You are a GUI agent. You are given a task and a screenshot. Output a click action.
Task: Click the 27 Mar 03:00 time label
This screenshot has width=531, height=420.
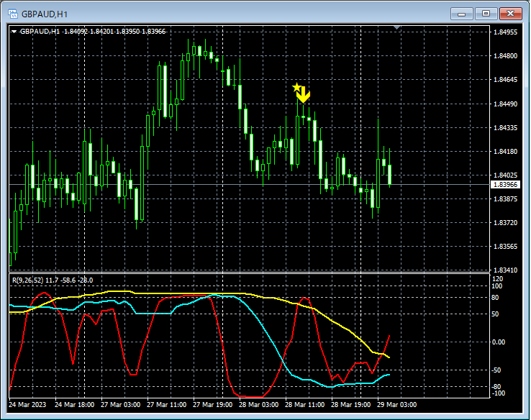(121, 404)
